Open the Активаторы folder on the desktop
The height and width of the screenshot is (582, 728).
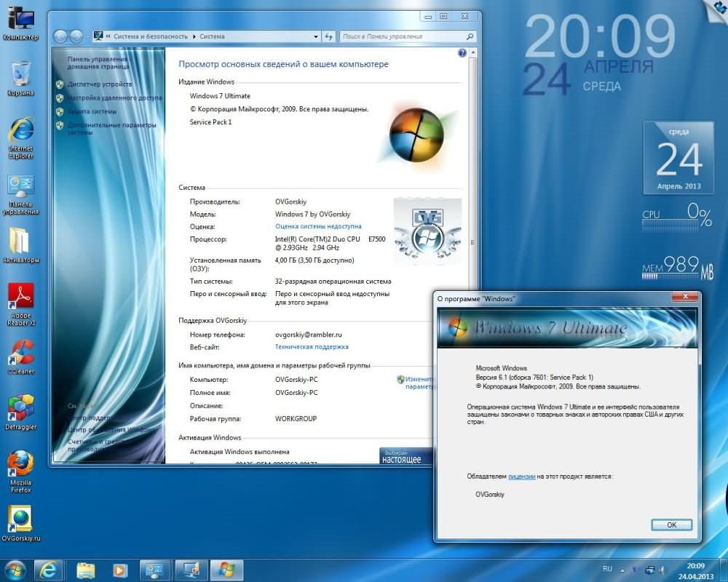click(20, 241)
